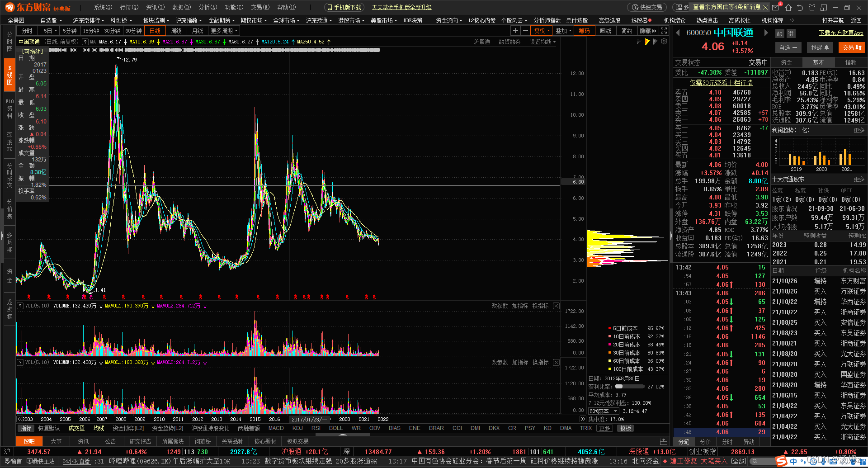
Task: Open the 复权 adjustment dropdown
Action: [542, 31]
